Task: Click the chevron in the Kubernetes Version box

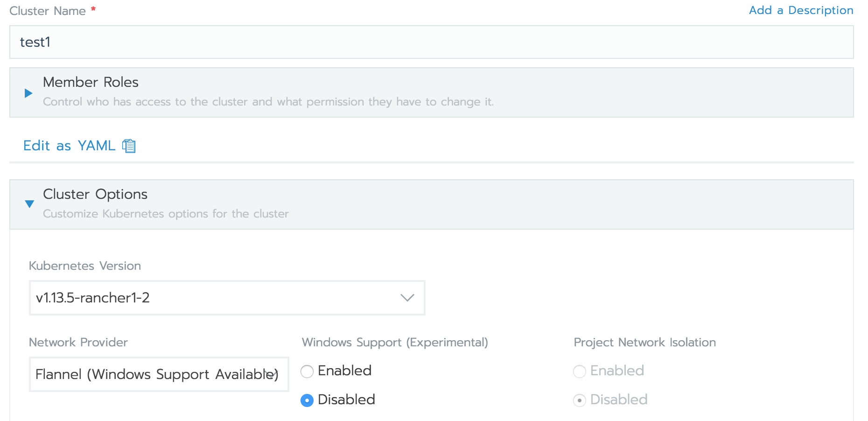Action: click(407, 298)
